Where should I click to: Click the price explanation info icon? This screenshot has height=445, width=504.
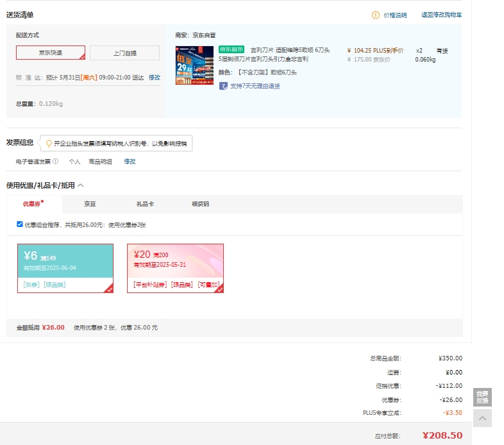coord(376,15)
